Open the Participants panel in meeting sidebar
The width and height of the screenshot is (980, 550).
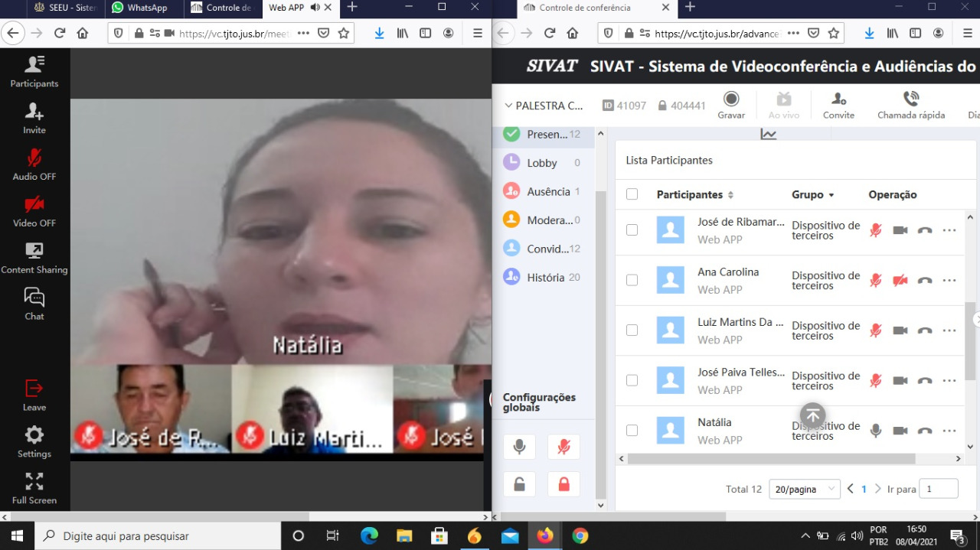(x=34, y=71)
